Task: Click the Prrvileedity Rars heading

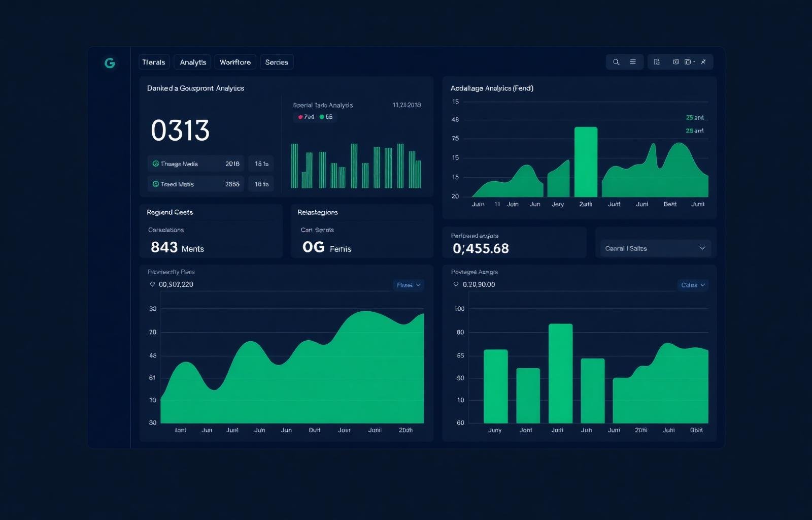Action: pyautogui.click(x=171, y=272)
